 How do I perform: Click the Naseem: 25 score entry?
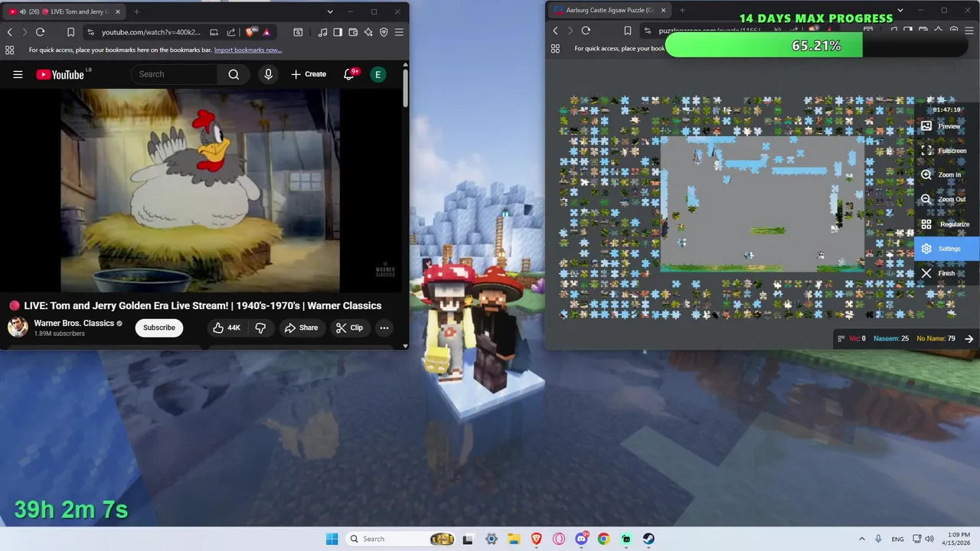click(x=891, y=338)
